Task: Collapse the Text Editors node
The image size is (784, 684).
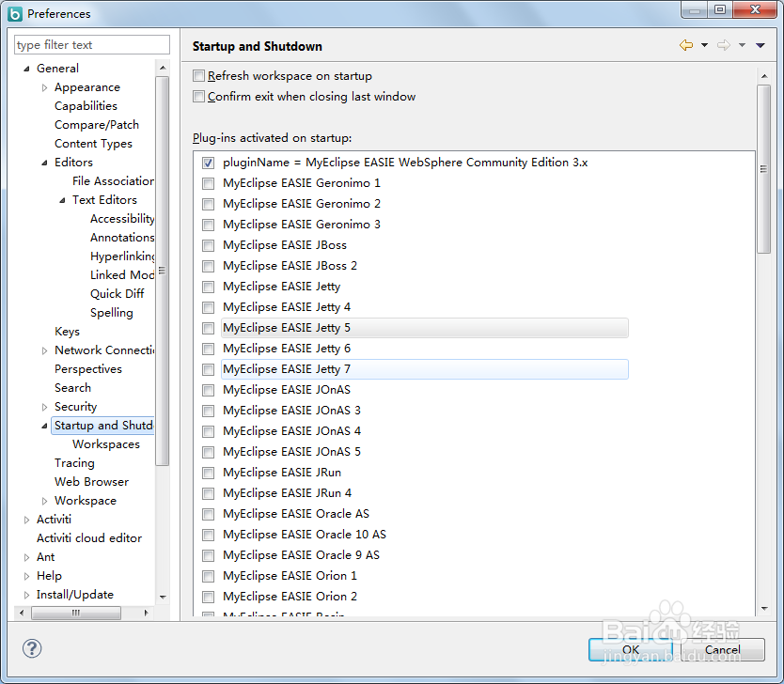Action: click(x=62, y=200)
